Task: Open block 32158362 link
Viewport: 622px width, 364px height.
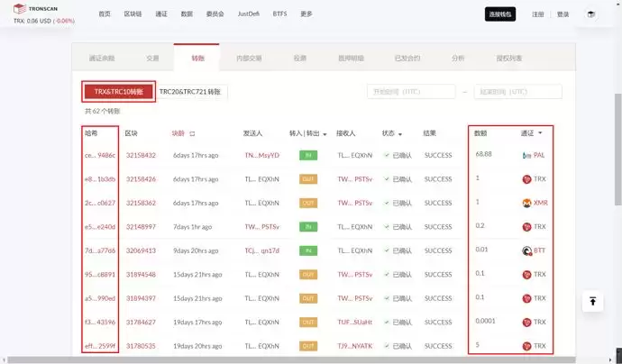Action: (x=141, y=203)
